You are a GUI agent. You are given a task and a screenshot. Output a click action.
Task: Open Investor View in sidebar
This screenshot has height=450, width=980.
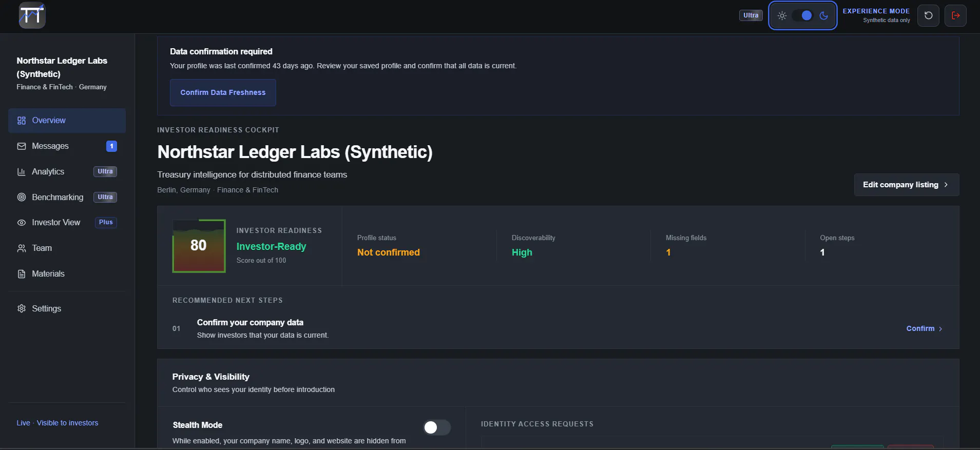pos(67,222)
